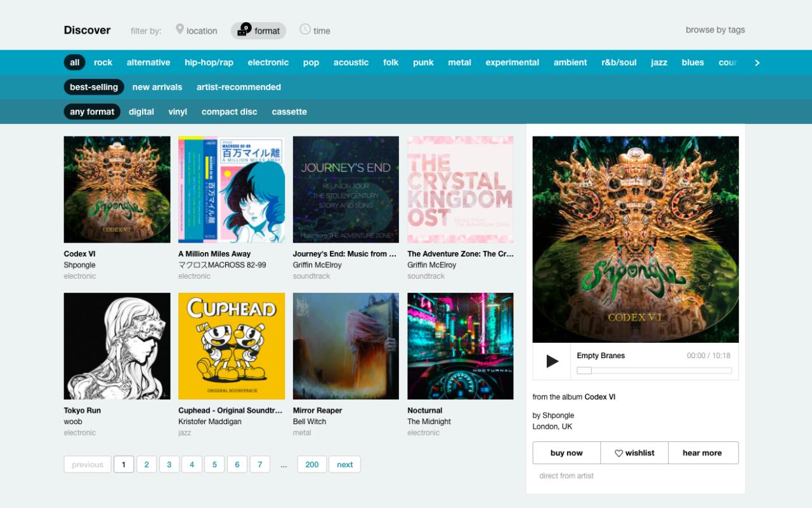Screen dimensions: 812x508
Task: Click 'The Midnight' artist name
Action: point(429,422)
